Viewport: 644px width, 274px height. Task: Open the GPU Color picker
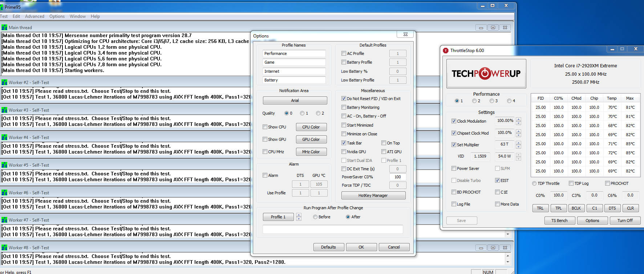coord(311,139)
